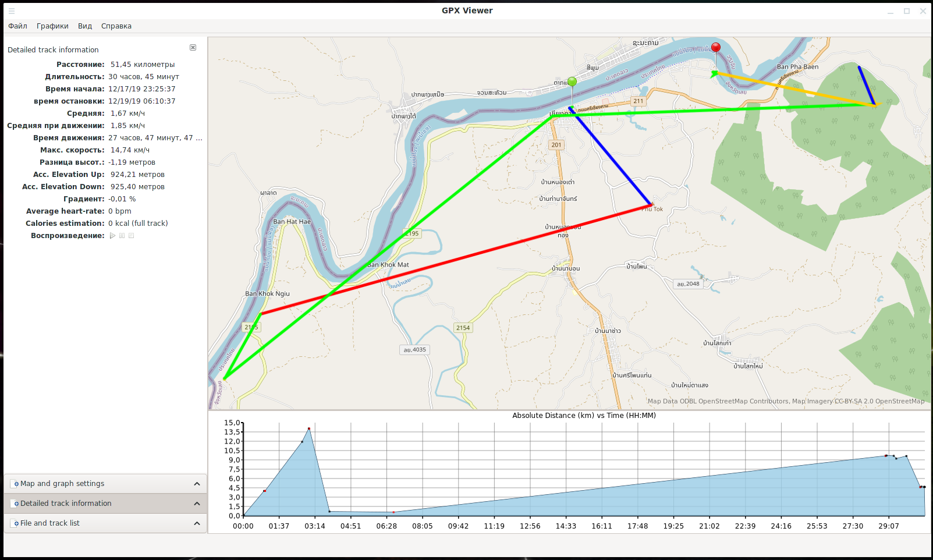Image resolution: width=933 pixels, height=560 pixels.
Task: Click the peak point on distance graph
Action: (309, 429)
